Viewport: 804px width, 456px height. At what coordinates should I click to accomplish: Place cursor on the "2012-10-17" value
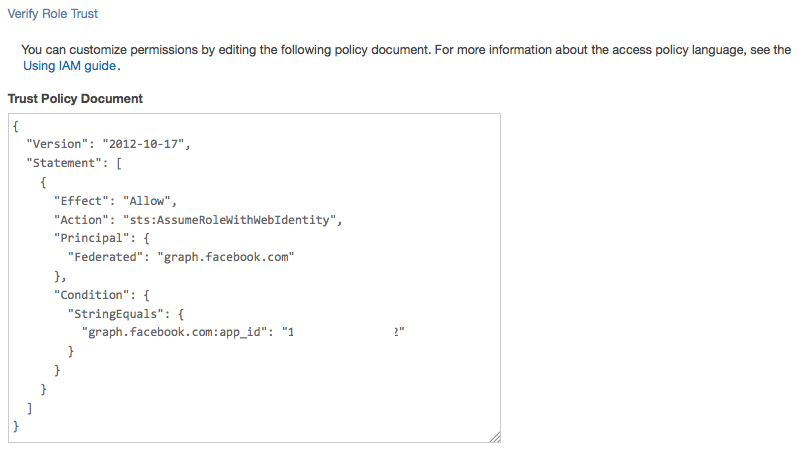[x=144, y=144]
